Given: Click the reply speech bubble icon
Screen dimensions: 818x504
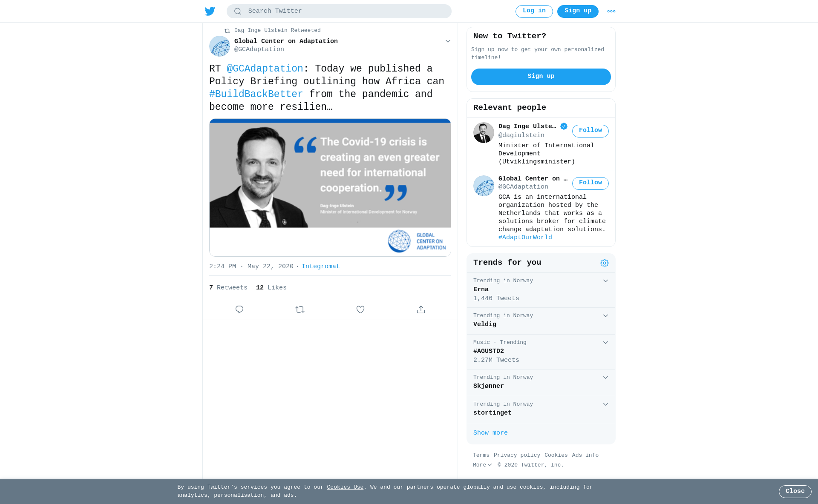Looking at the screenshot, I should pos(239,309).
